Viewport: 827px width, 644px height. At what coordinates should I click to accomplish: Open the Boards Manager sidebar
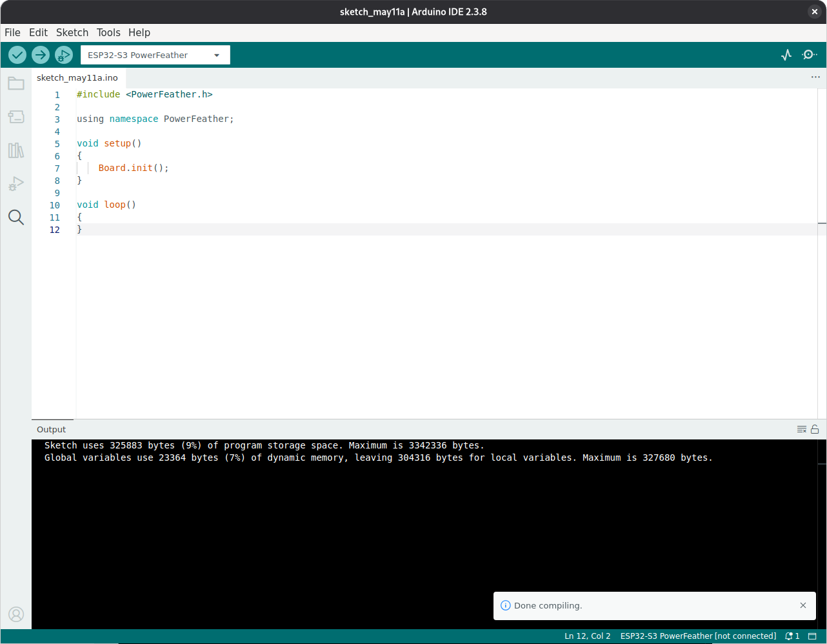click(x=16, y=117)
